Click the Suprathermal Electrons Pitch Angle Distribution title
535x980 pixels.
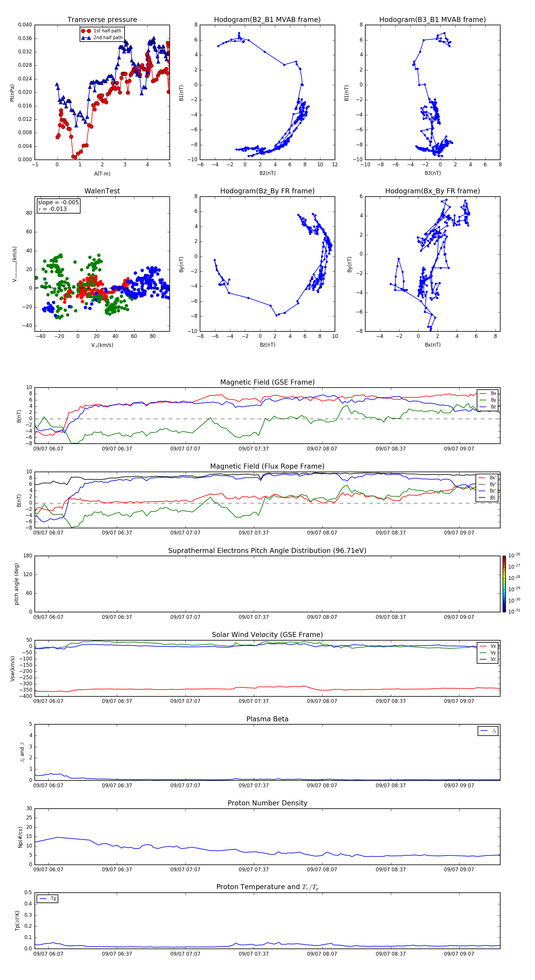click(x=267, y=551)
